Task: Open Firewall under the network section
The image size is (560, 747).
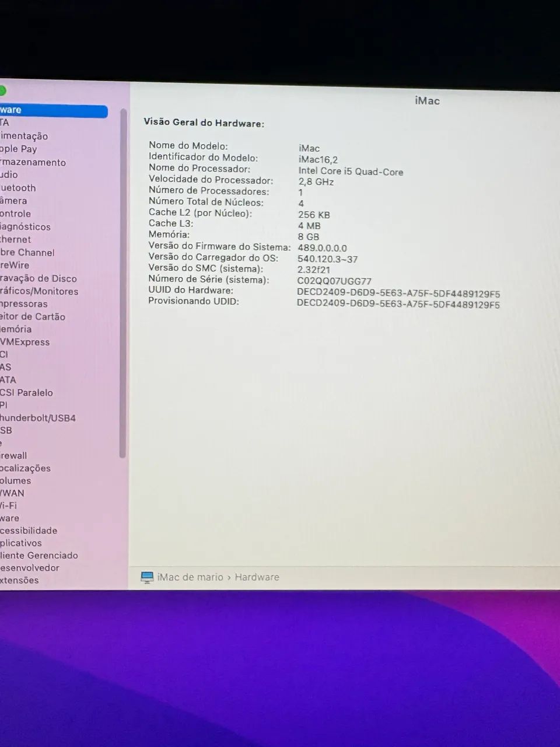Action: pos(13,455)
